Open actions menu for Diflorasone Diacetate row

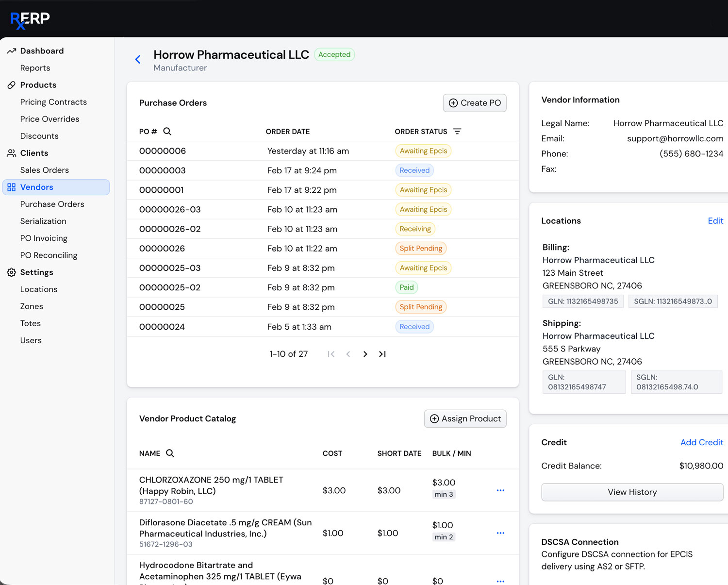point(500,533)
